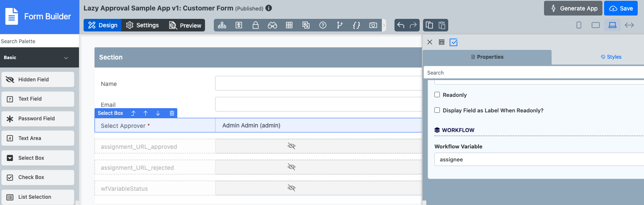Click the padlock permission icon
The height and width of the screenshot is (205, 644).
pyautogui.click(x=255, y=25)
